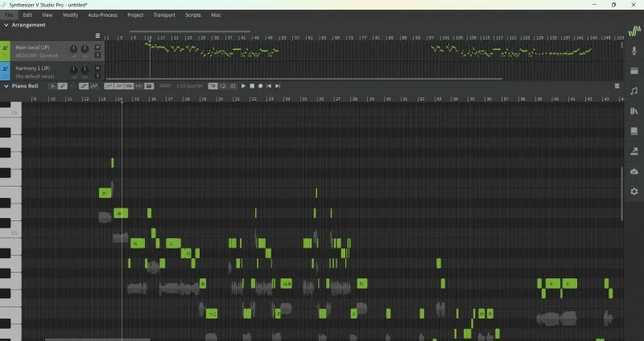This screenshot has height=341, width=644.
Task: Open the File menu
Action: tap(9, 15)
